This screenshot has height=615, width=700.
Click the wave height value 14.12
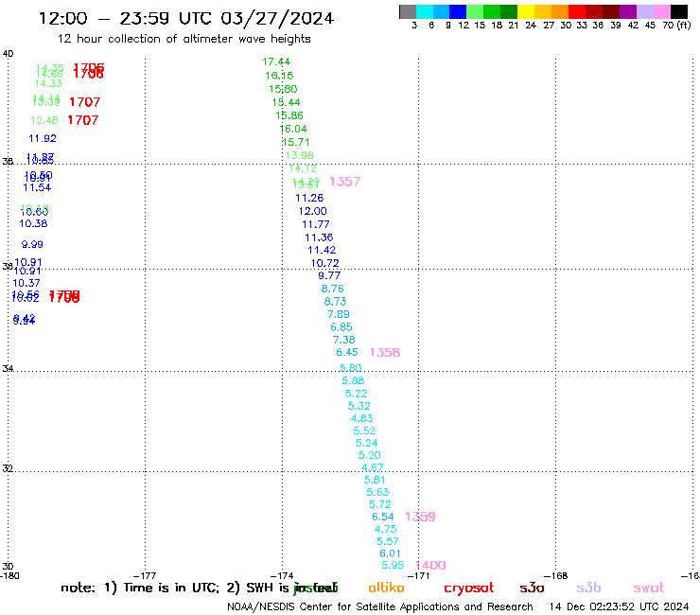click(303, 168)
